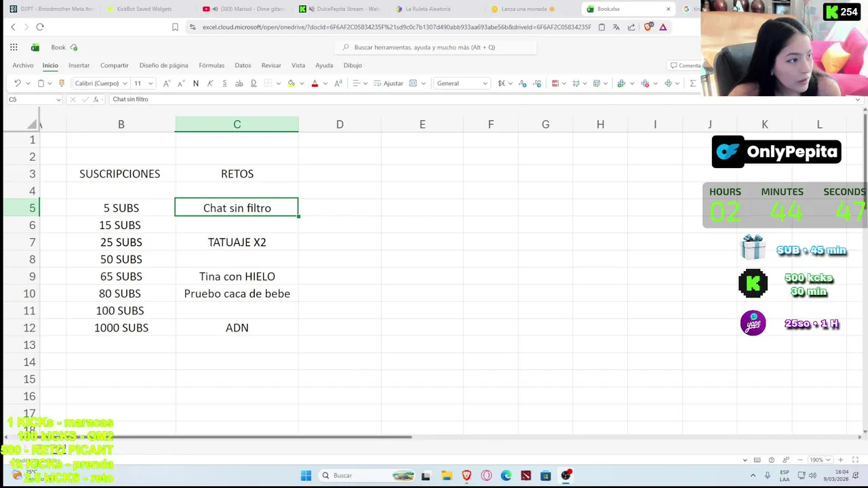Click the cell borders icon

click(268, 83)
